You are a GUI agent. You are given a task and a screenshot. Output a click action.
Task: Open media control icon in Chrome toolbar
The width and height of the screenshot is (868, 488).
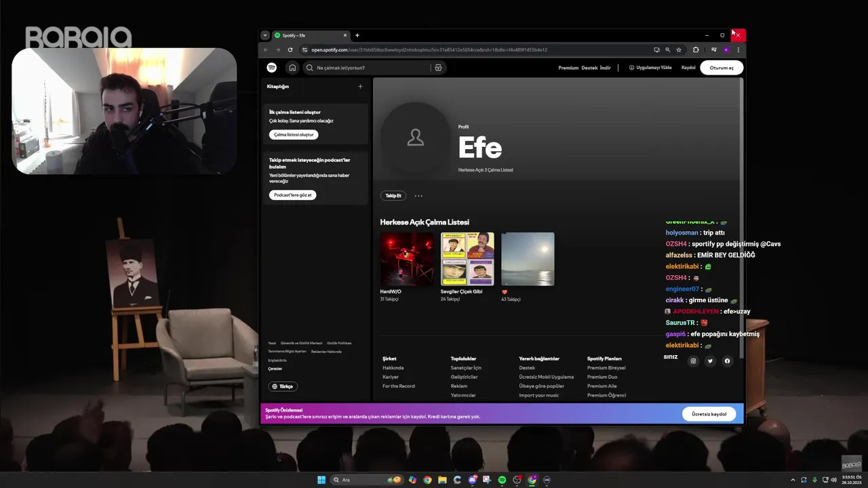point(713,49)
